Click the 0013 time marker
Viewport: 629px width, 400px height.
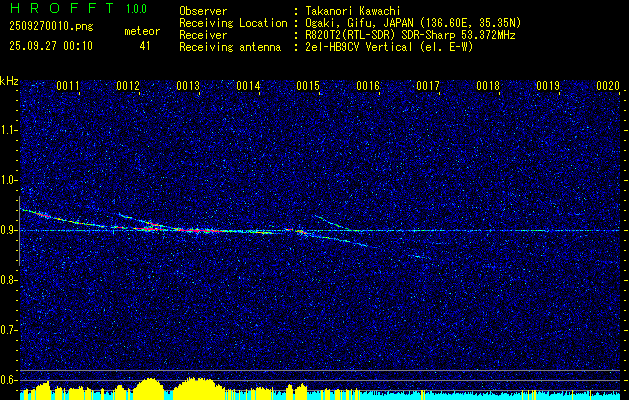[188, 86]
